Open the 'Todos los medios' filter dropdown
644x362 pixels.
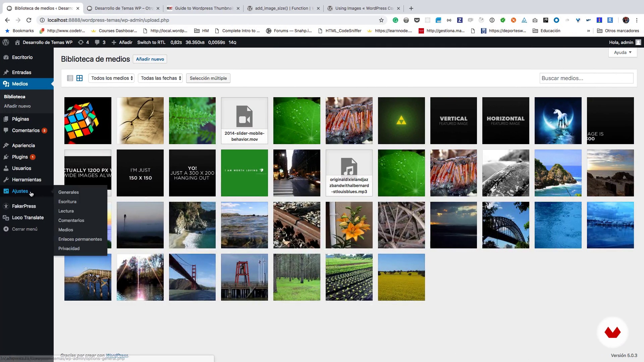pos(111,78)
